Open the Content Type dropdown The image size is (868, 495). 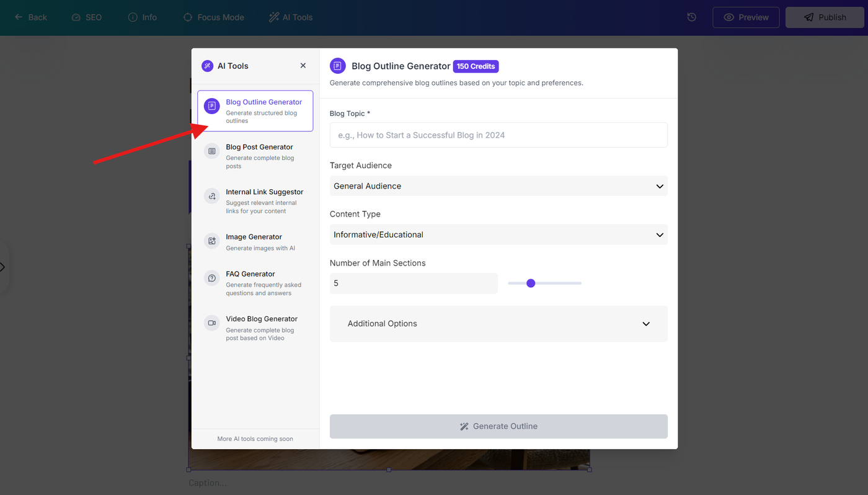click(498, 234)
